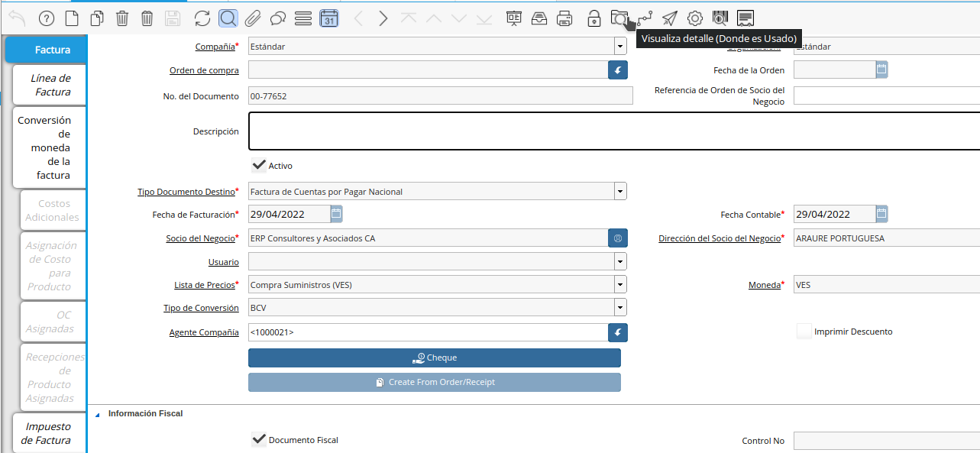Screen dimensions: 980x453
Task: Click the Dirección field showing ARAURE PORTUGUESA
Action: point(887,238)
